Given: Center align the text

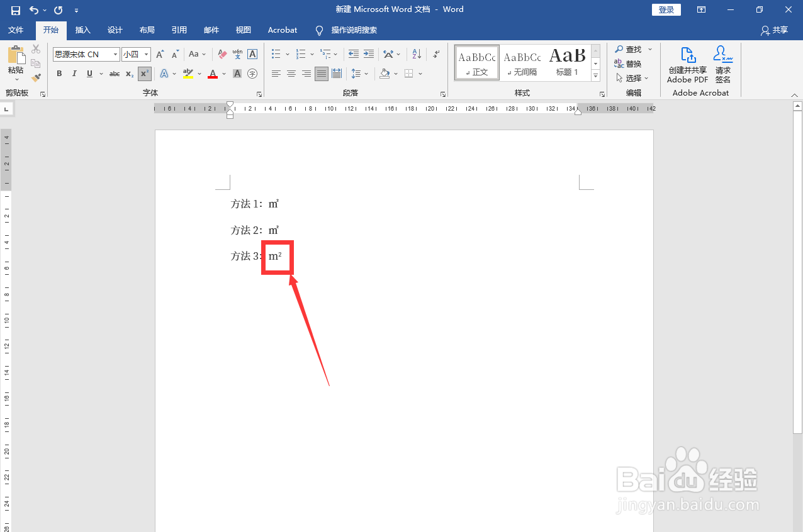Looking at the screenshot, I should pyautogui.click(x=291, y=74).
